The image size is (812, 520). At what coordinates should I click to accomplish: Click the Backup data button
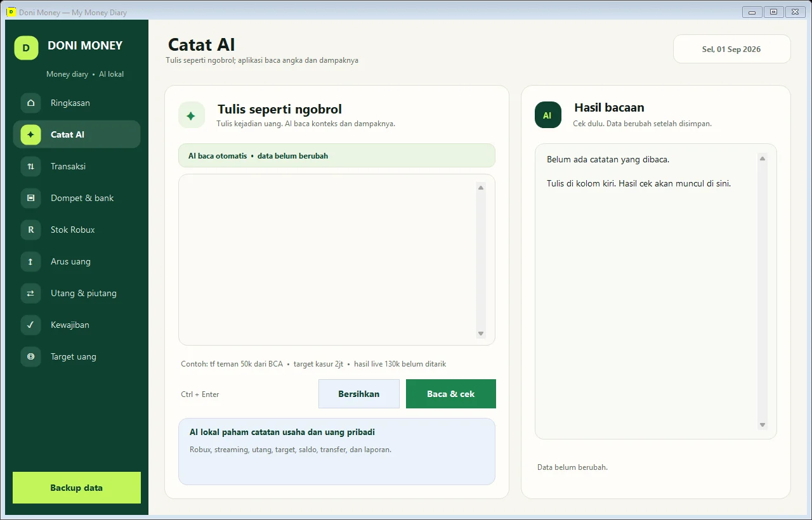click(77, 488)
